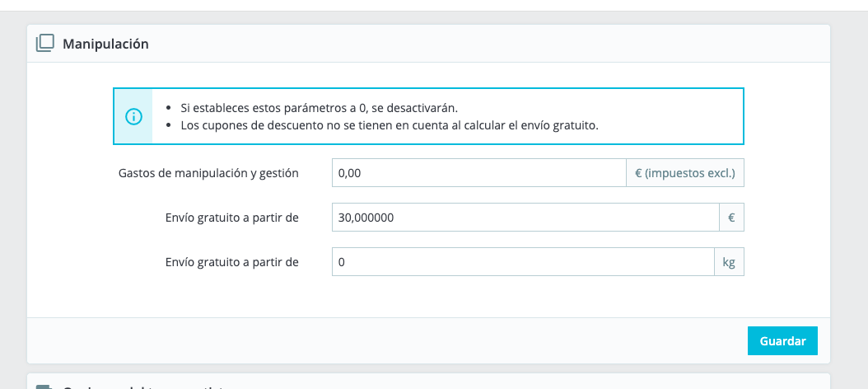868x389 pixels.
Task: Click the Manipulación panel header icon
Action: [45, 44]
